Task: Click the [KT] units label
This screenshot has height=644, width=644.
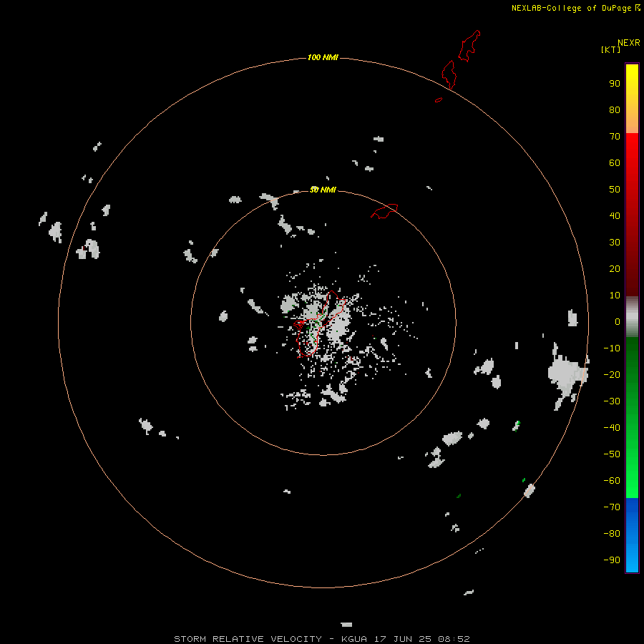Action: click(610, 49)
